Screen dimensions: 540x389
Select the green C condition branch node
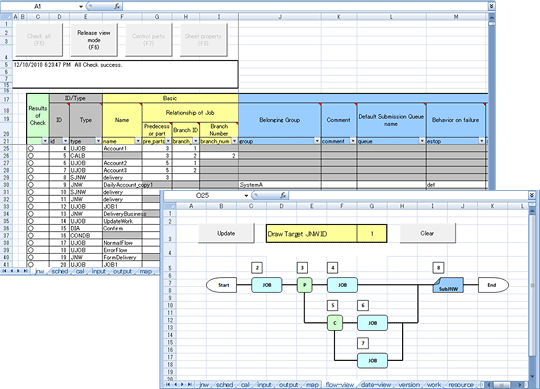[x=335, y=323]
